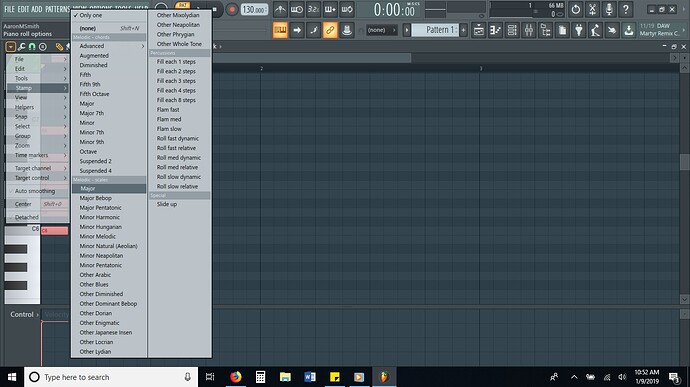Choose the 'Slide up' special stamp
Image resolution: width=690 pixels, height=387 pixels.
pyautogui.click(x=180, y=204)
